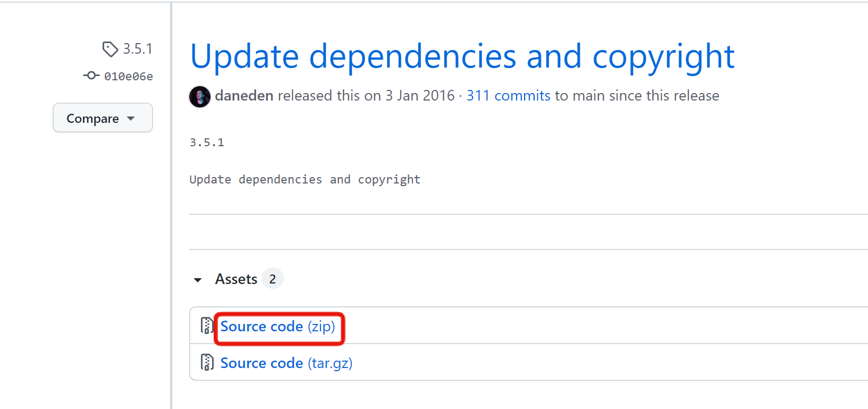Click the commit icon beside 010e06e
This screenshot has width=868, height=409.
coord(91,76)
